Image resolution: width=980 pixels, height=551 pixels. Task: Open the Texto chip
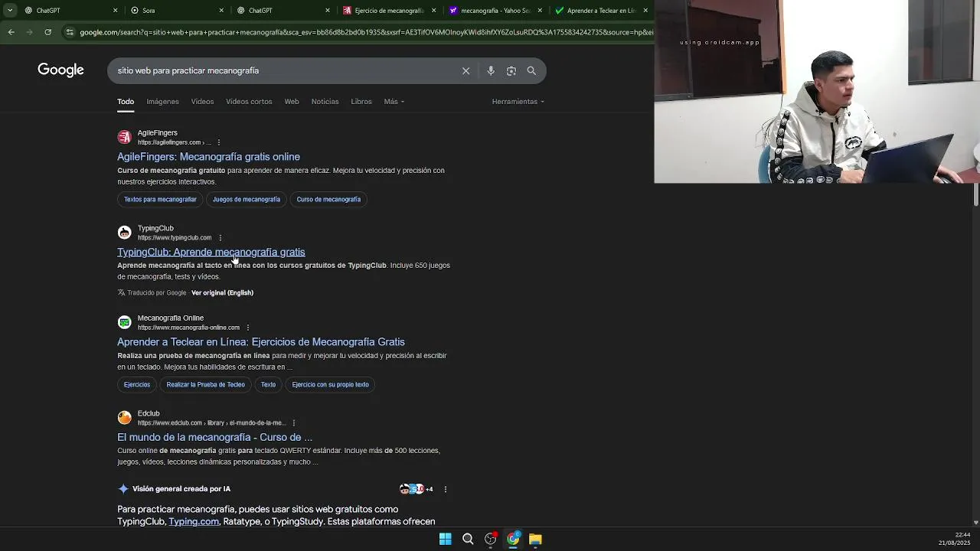[x=268, y=385]
